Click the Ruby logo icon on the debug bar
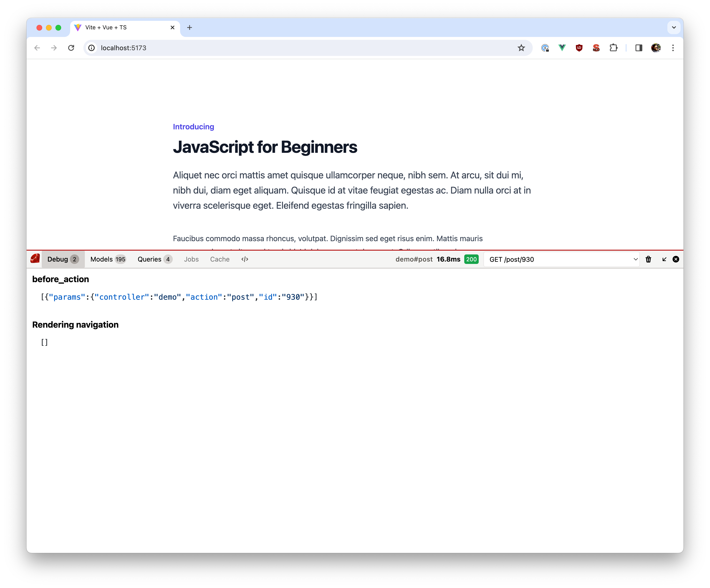The image size is (710, 588). point(35,259)
